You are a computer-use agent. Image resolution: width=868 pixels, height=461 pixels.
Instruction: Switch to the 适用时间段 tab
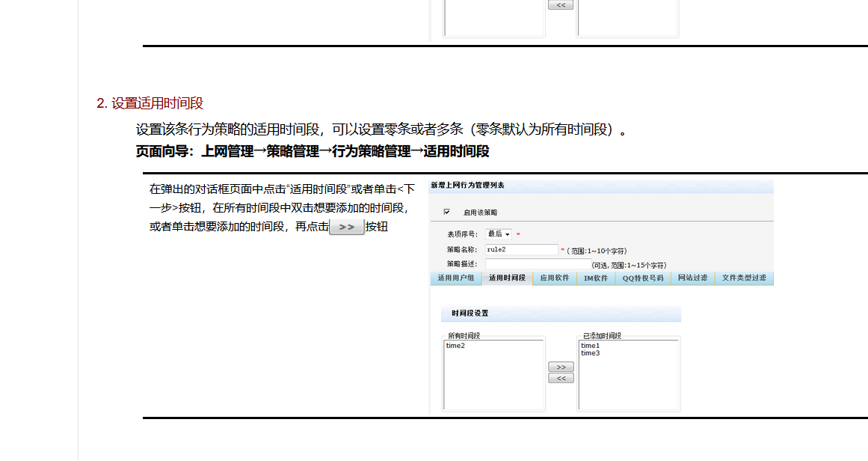507,278
